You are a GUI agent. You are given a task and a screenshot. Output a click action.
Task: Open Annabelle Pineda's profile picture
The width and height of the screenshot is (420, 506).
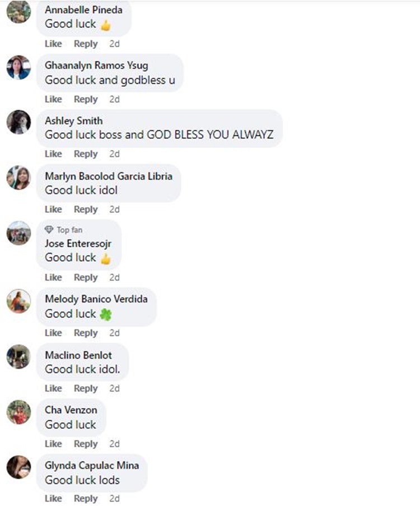pyautogui.click(x=18, y=12)
